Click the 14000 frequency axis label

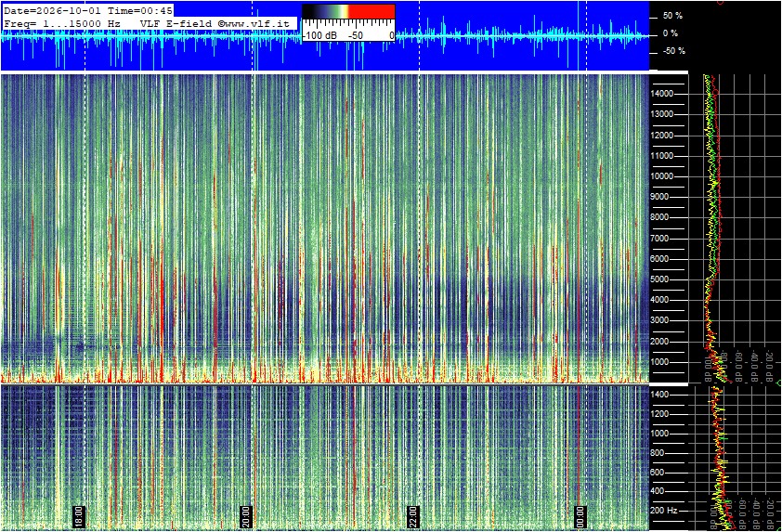[662, 94]
